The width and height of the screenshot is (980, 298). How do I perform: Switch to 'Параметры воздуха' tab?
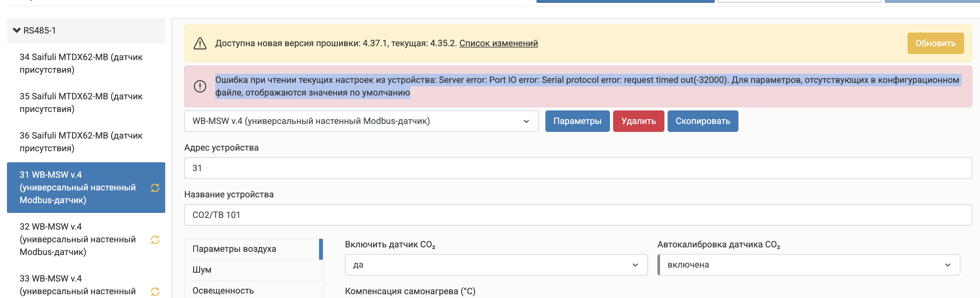[253, 249]
